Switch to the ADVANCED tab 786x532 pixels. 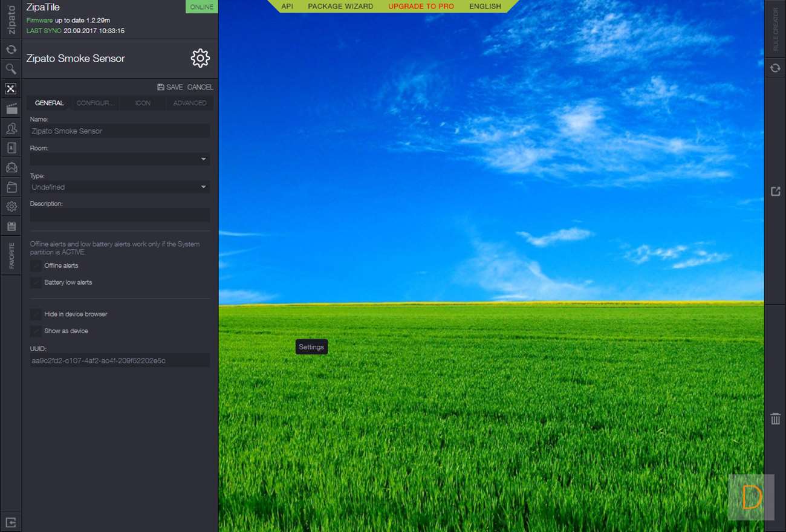[x=190, y=103]
